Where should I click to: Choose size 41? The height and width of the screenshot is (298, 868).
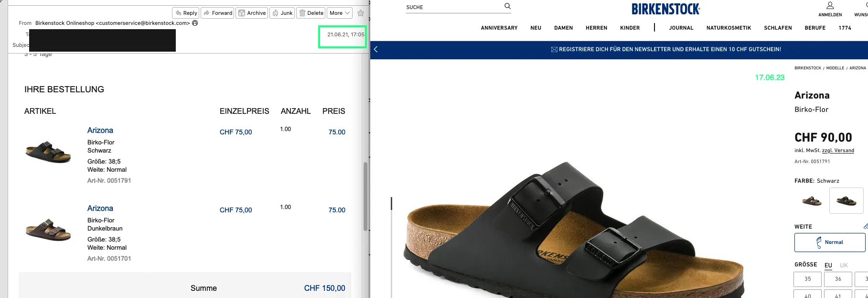pos(838,294)
